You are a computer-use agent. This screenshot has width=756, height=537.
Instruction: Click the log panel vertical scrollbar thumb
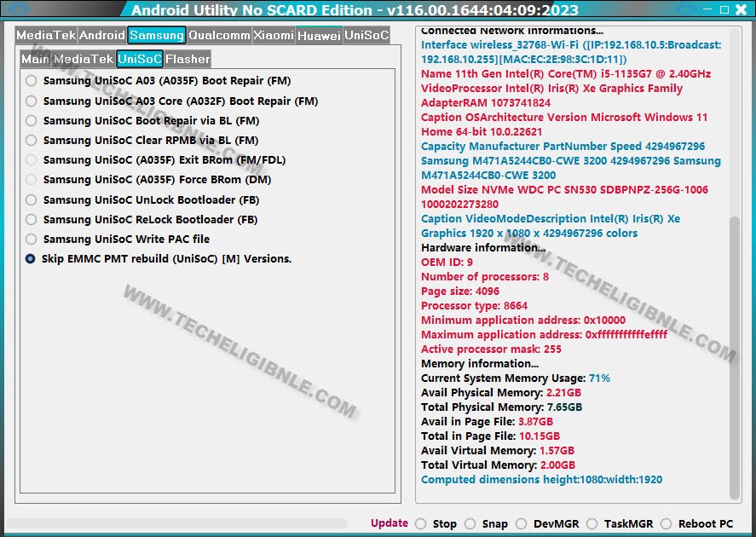tap(735, 357)
